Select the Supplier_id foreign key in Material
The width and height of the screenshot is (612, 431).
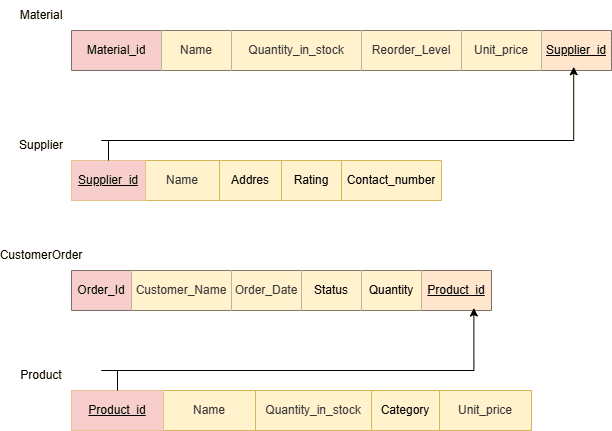click(576, 50)
